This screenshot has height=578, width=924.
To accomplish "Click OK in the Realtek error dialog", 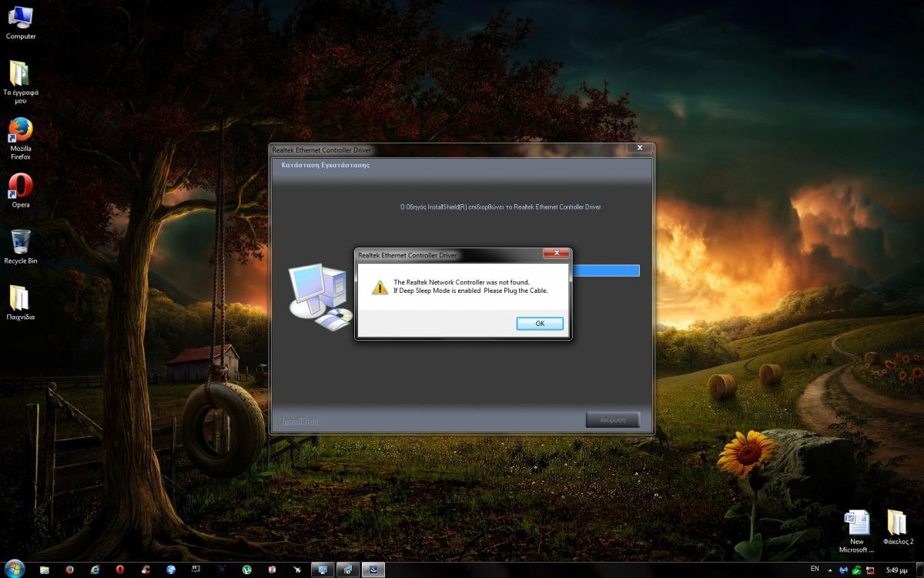I will coord(540,324).
